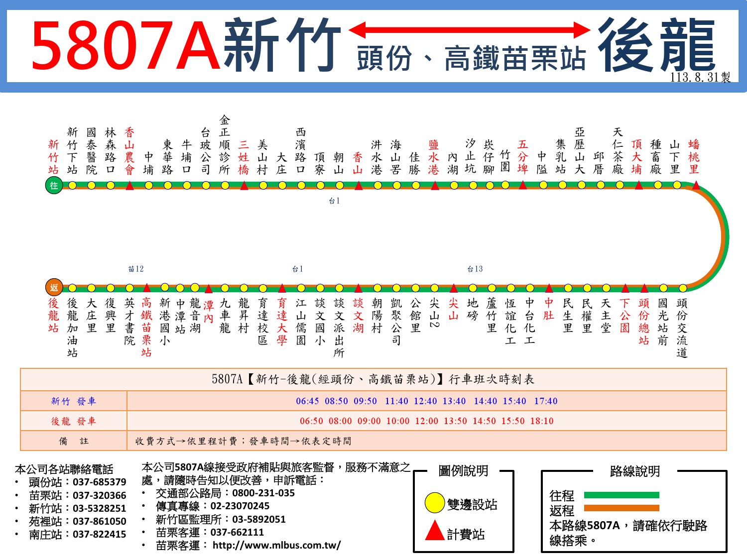Select the orange 返程 line swatch in legend
Screen dimensions: 747x560
coord(621,508)
